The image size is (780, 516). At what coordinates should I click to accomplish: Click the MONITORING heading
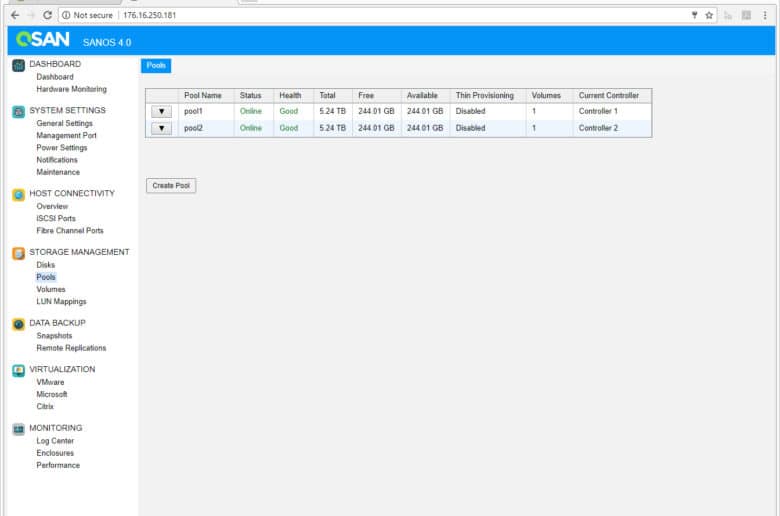pyautogui.click(x=56, y=428)
